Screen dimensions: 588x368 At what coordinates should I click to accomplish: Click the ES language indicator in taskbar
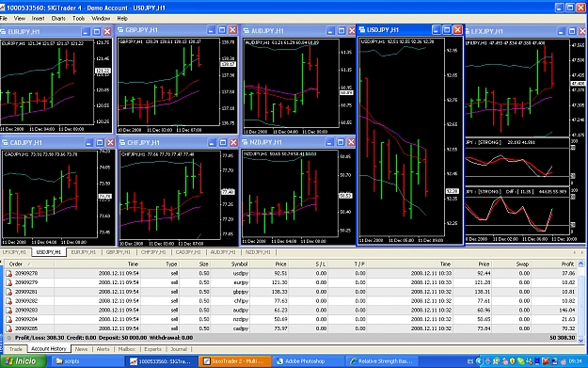coord(470,361)
